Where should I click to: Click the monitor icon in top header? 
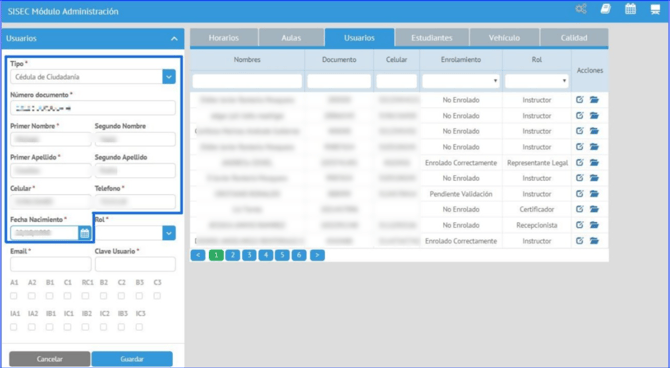point(655,9)
